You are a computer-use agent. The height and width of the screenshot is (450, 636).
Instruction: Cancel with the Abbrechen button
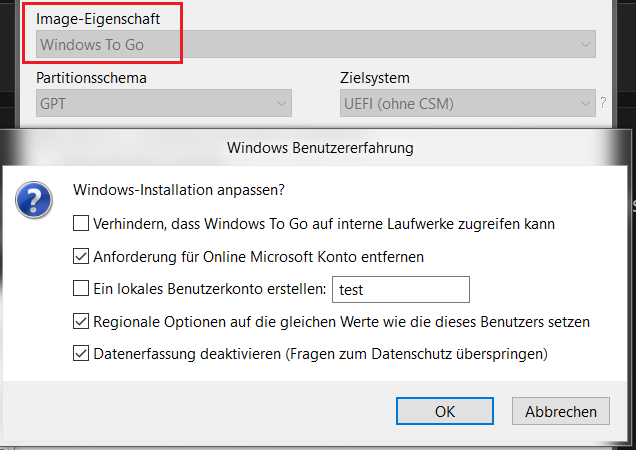[x=561, y=411]
